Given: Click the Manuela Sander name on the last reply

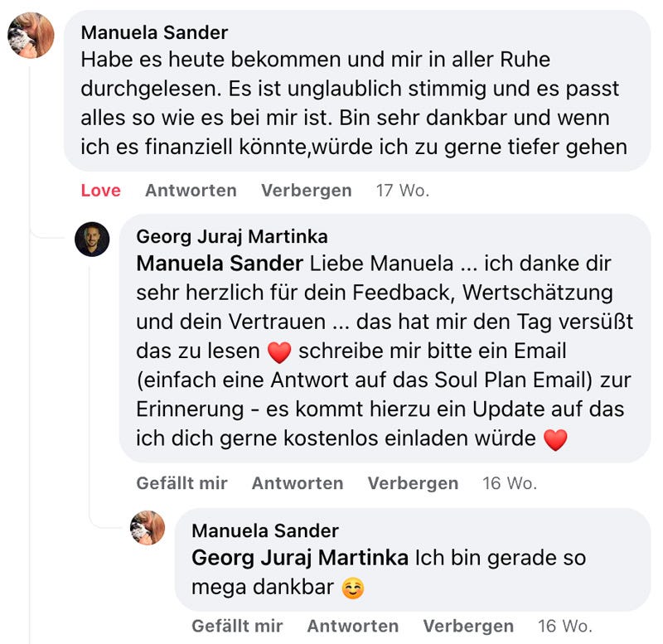Looking at the screenshot, I should click(x=264, y=530).
